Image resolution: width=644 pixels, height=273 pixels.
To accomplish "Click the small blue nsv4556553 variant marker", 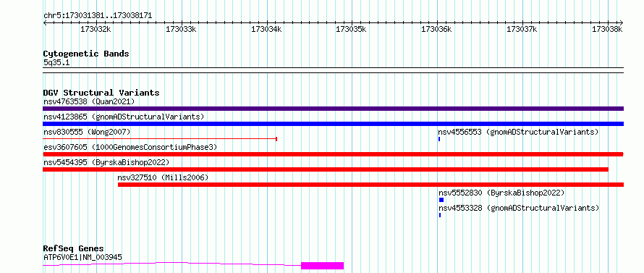I will click(439, 139).
